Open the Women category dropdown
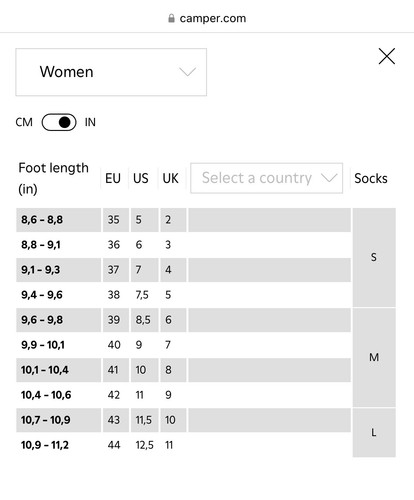This screenshot has height=500, width=414. (111, 72)
